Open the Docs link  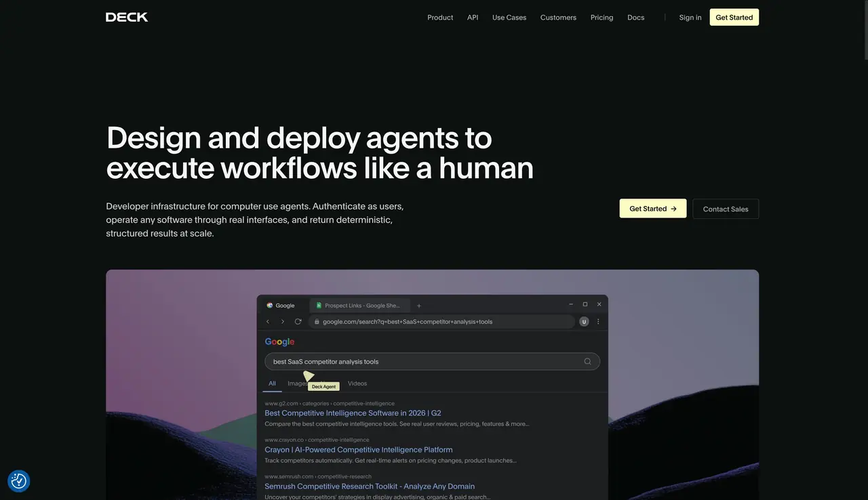(x=636, y=18)
